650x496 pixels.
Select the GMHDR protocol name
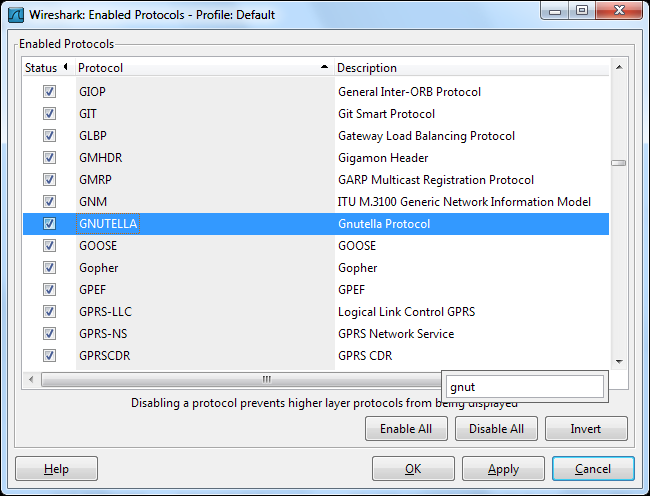click(x=101, y=157)
